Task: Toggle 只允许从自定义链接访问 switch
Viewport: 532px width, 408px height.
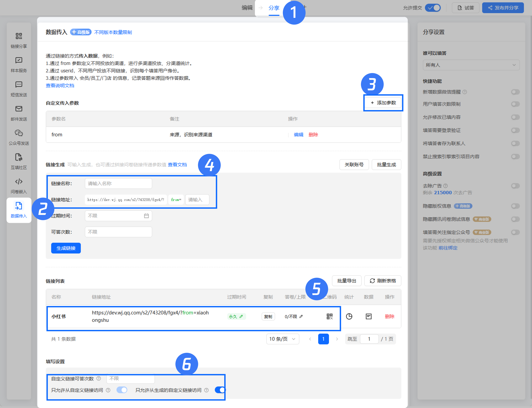Action: [122, 390]
